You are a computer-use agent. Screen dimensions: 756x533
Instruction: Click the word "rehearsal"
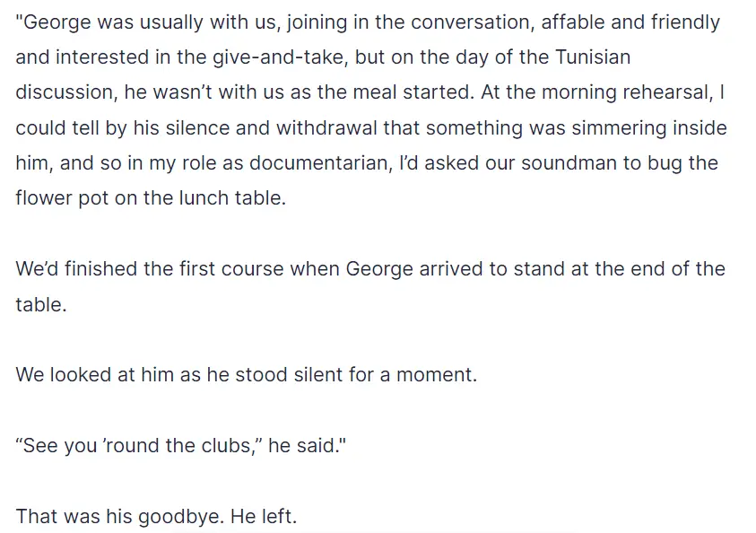pos(667,92)
